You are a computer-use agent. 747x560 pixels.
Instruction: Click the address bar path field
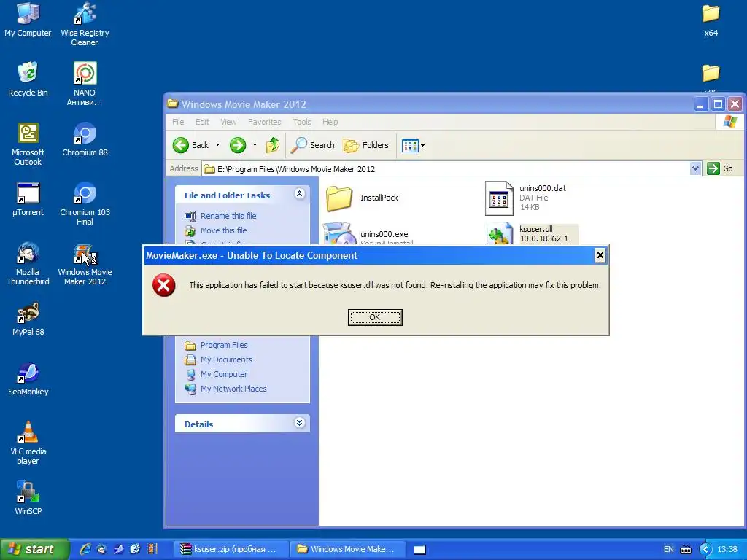coord(446,169)
